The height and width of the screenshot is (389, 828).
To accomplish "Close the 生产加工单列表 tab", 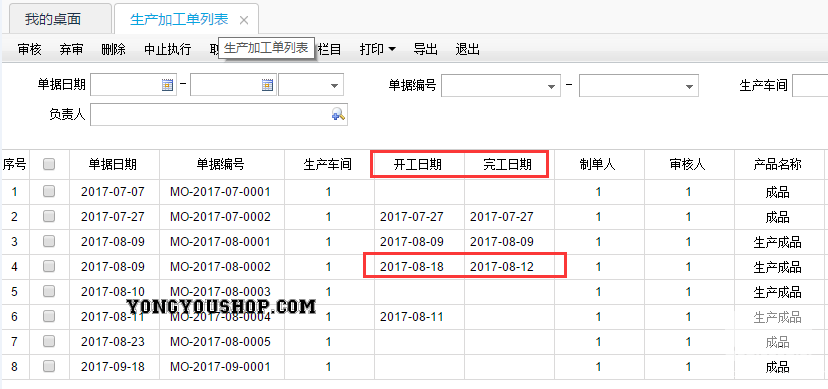I will coord(243,20).
